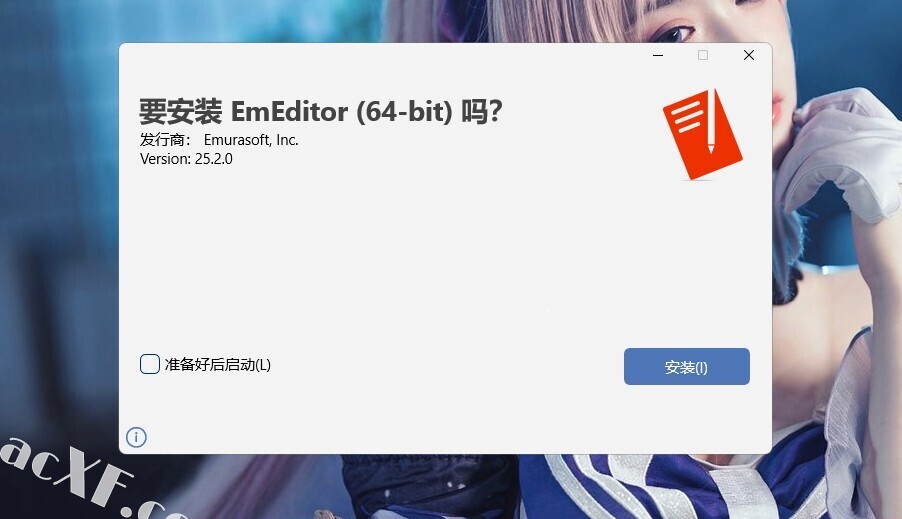Image resolution: width=902 pixels, height=519 pixels.
Task: Toggle launch option via 准备好后启动(L) label
Action: (x=217, y=365)
